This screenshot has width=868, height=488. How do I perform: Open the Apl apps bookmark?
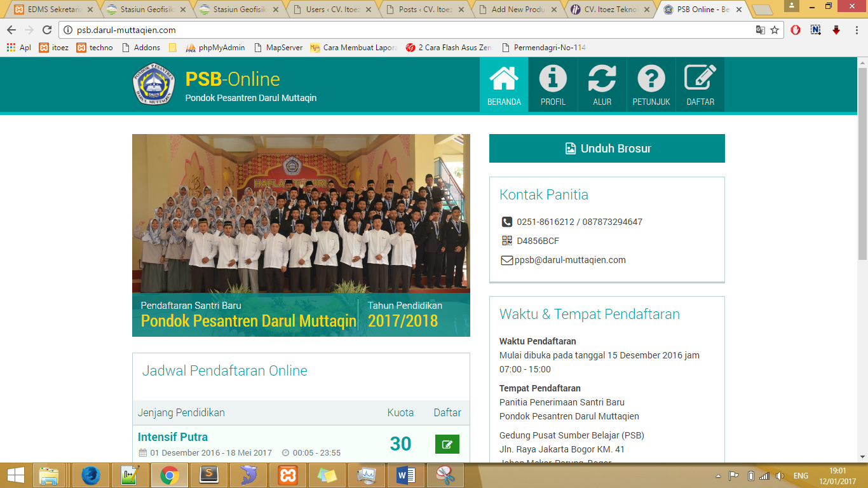click(x=19, y=47)
